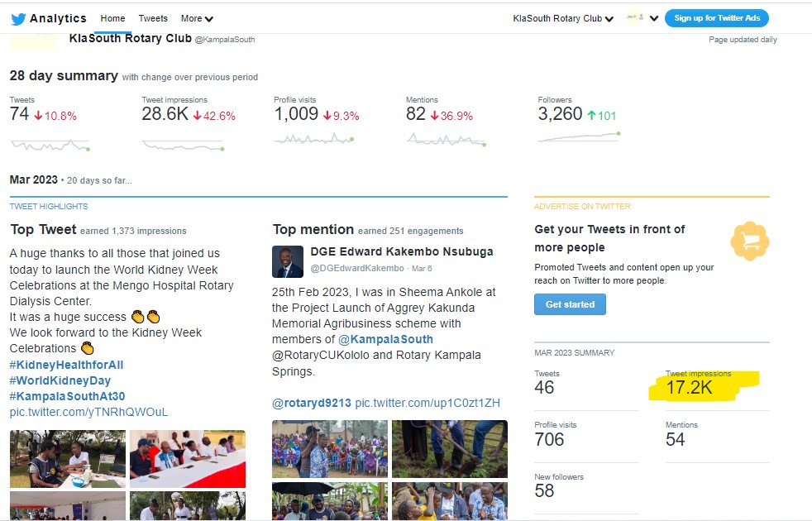Click the Twitter bird logo
This screenshot has width=812, height=521.
point(18,19)
